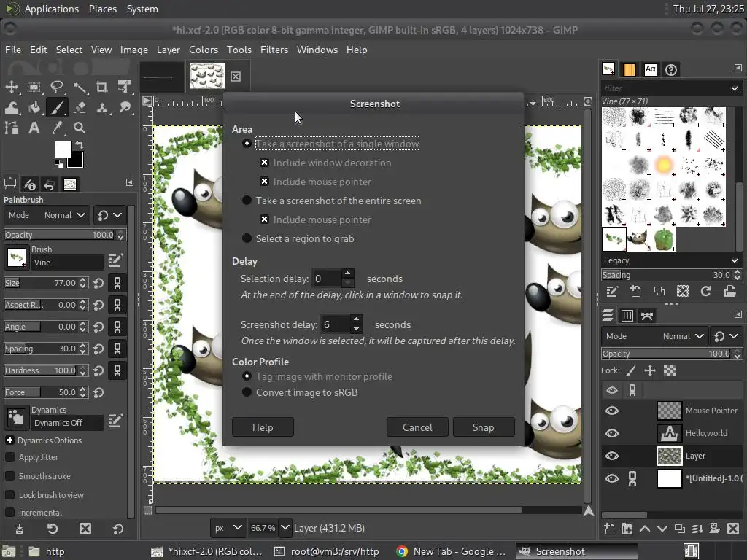Select the Crop tool
The width and height of the screenshot is (747, 560).
point(102,87)
